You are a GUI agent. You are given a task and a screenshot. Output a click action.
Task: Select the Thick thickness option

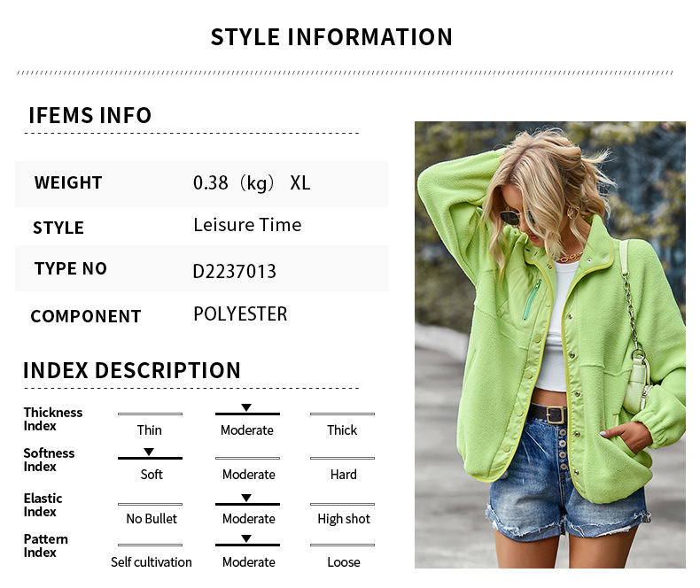(x=342, y=430)
